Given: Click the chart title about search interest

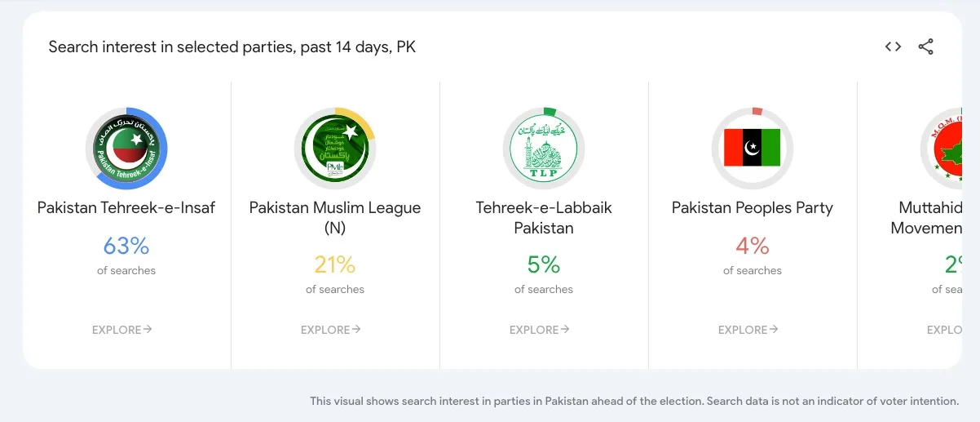Looking at the screenshot, I should point(232,47).
